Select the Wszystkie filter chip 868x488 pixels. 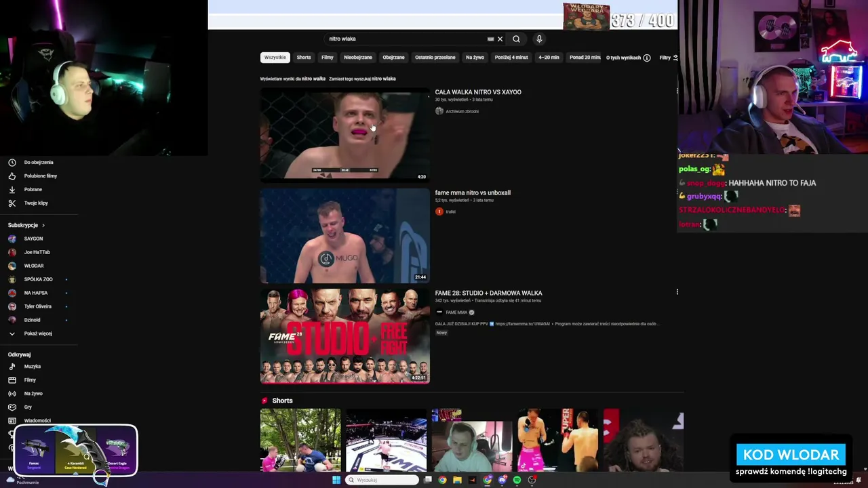pyautogui.click(x=275, y=58)
